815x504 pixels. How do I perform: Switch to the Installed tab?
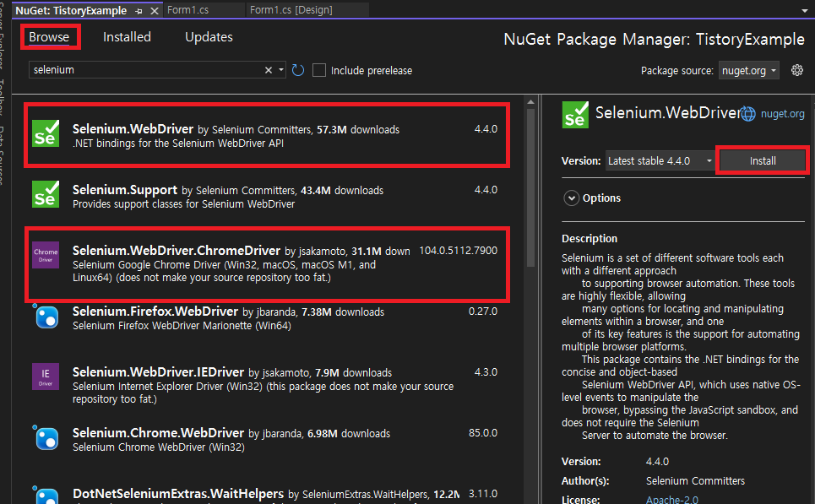(127, 37)
